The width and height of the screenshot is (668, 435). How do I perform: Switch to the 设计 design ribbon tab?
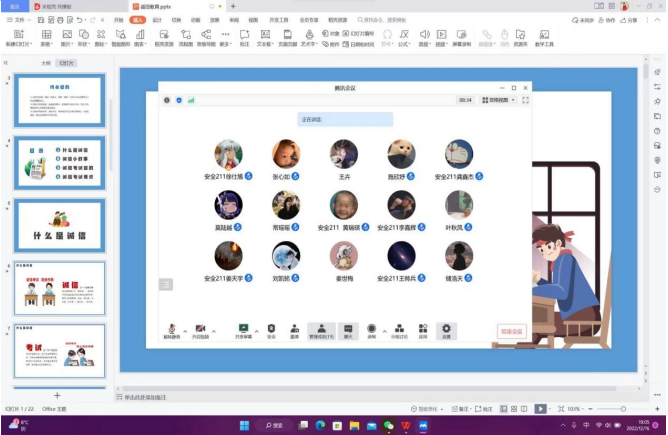pos(157,20)
